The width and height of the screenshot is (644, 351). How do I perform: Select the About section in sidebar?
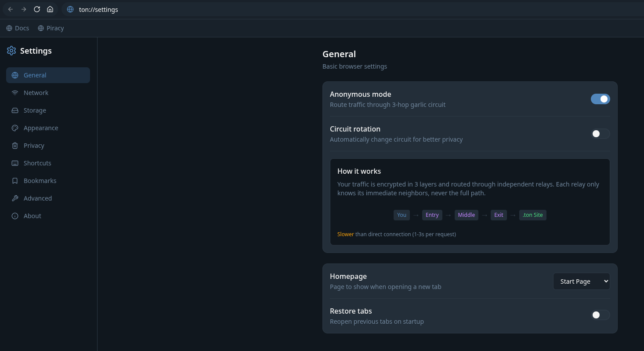tap(32, 216)
